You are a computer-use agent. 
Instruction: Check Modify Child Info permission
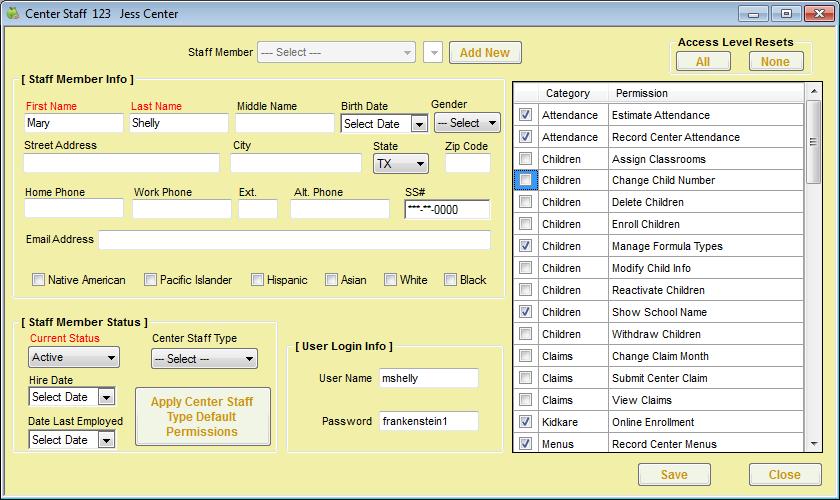point(526,267)
